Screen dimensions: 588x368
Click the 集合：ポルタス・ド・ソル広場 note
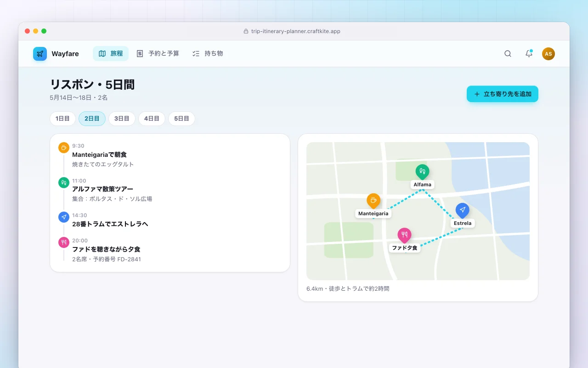112,199
